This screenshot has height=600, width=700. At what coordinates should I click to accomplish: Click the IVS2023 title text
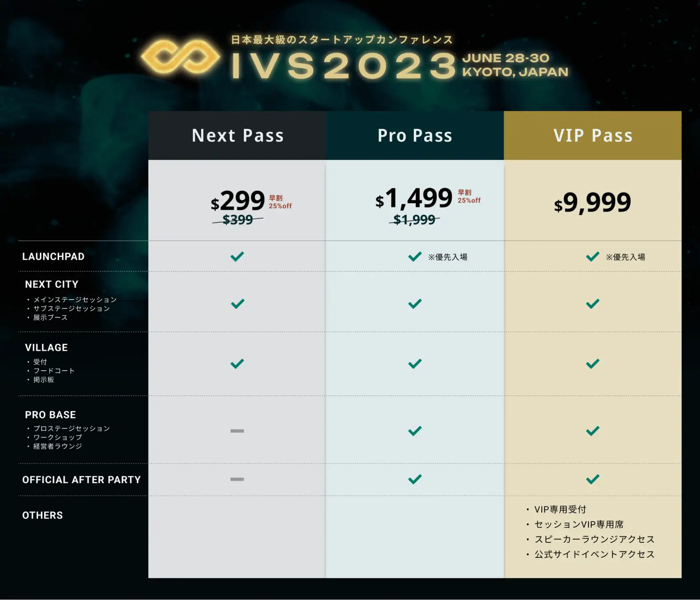[x=344, y=66]
